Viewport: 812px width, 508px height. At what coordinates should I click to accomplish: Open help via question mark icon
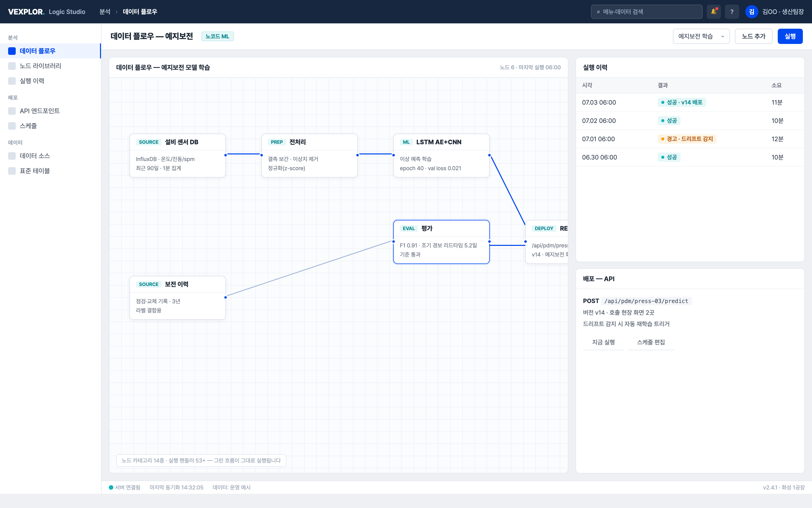732,12
